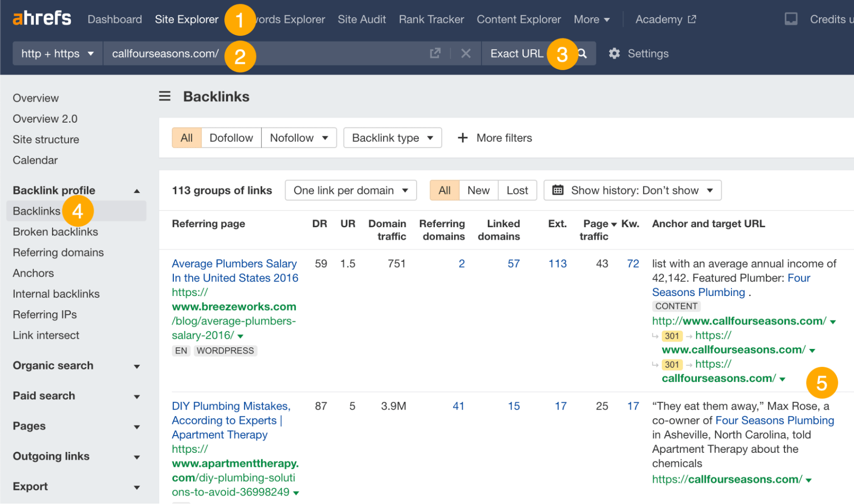This screenshot has width=854, height=504.
Task: Expand the Backlink type filter dropdown
Action: pos(392,138)
